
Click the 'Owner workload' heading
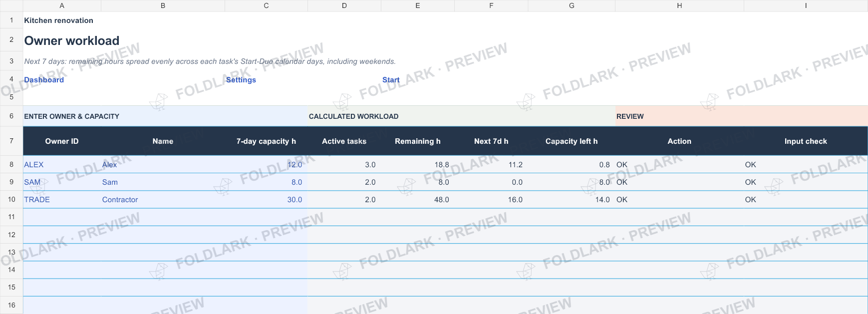72,40
